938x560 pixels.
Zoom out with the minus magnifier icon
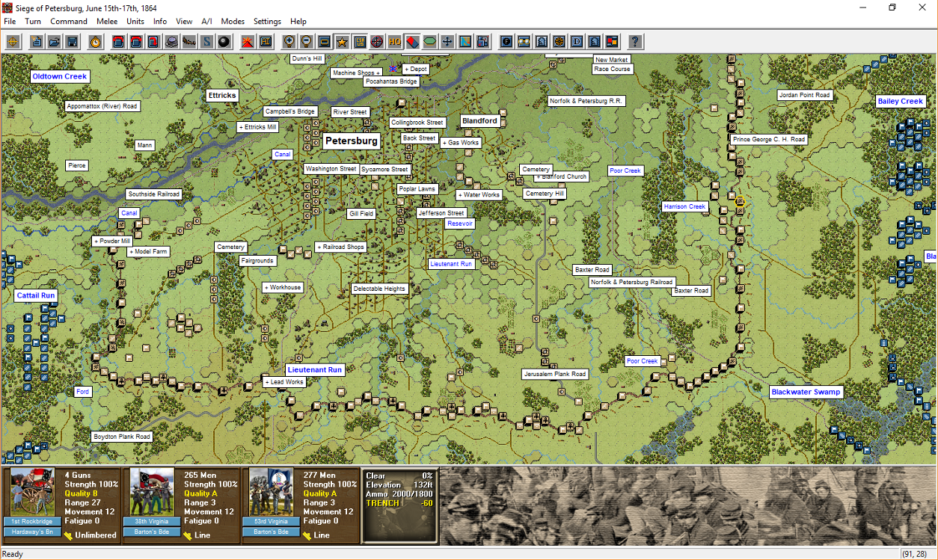[307, 42]
